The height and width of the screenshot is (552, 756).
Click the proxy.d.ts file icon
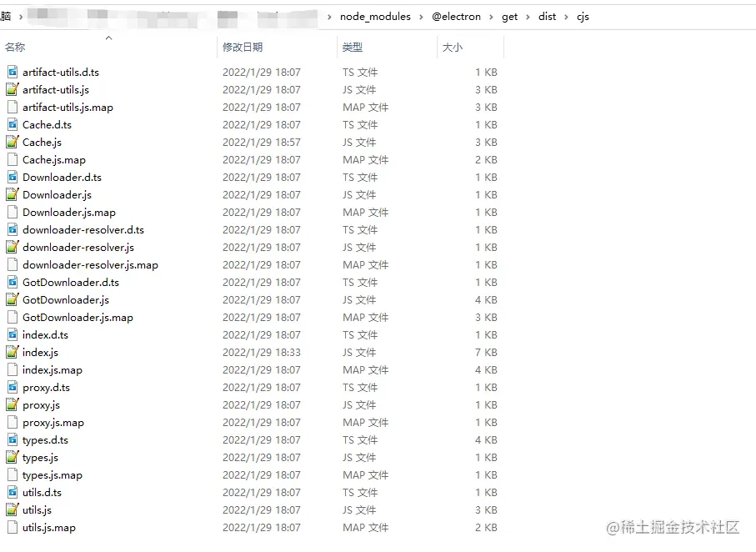click(x=13, y=388)
